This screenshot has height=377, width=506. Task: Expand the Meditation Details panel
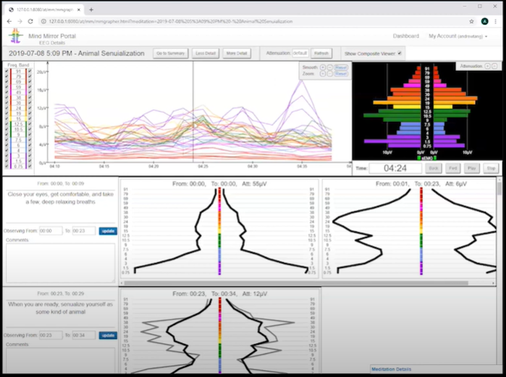point(391,369)
